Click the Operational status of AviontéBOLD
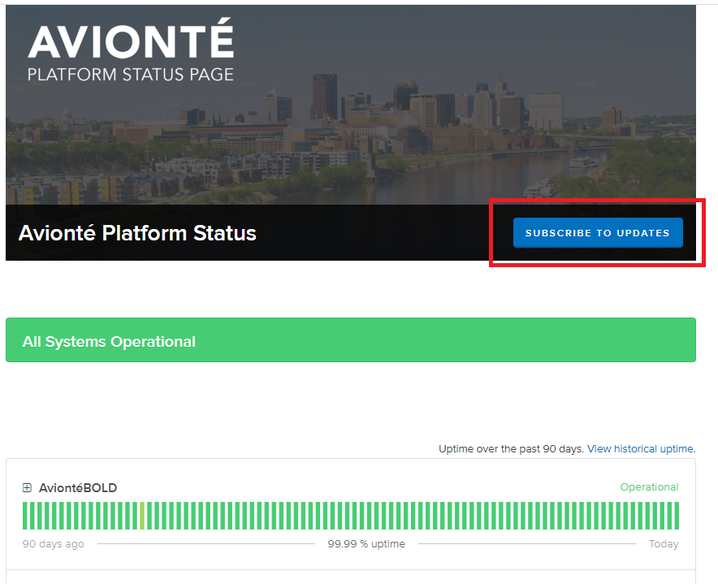This screenshot has width=718, height=588. 649,486
